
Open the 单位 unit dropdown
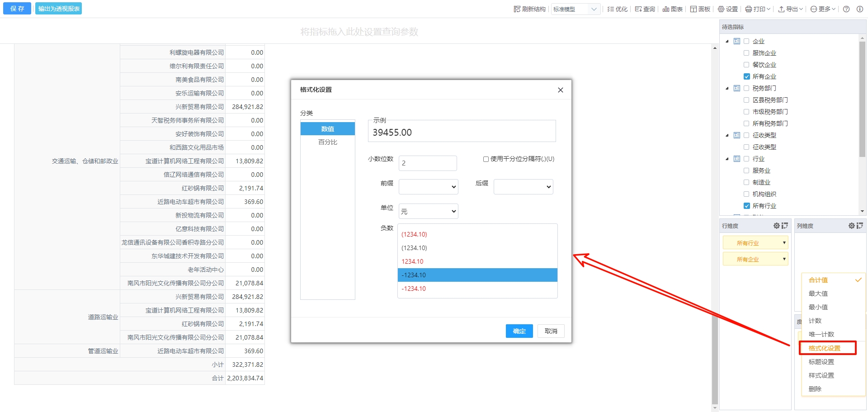click(x=429, y=211)
